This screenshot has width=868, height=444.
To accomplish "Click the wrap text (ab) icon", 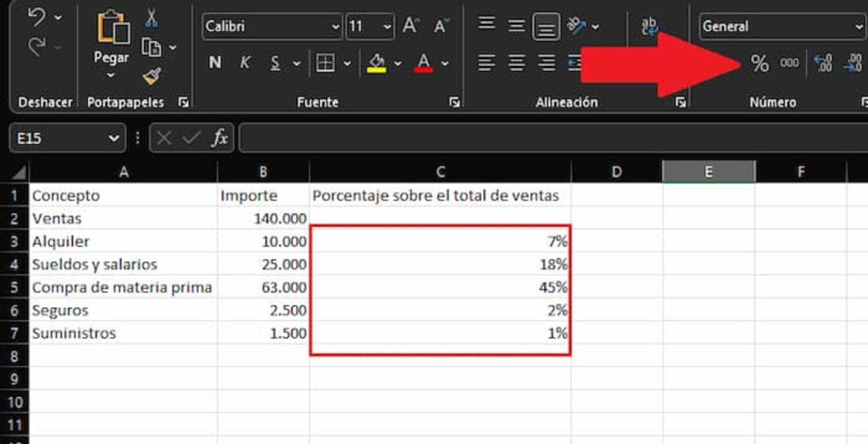I will (649, 26).
